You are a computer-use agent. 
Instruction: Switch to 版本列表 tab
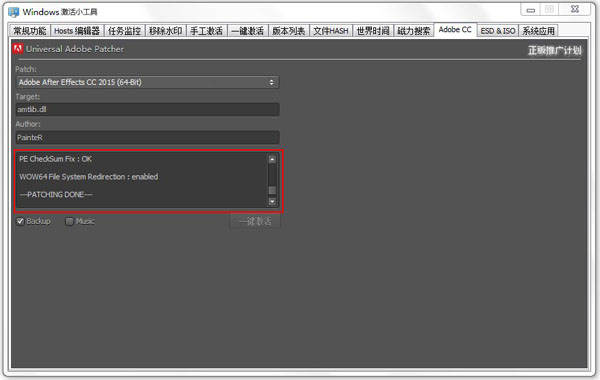pos(289,31)
